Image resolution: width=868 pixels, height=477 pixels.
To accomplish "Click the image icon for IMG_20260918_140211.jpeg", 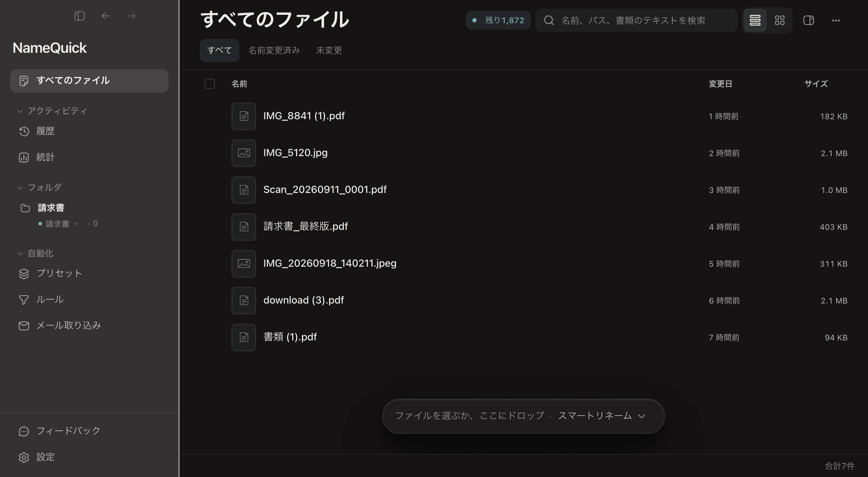I will 244,264.
